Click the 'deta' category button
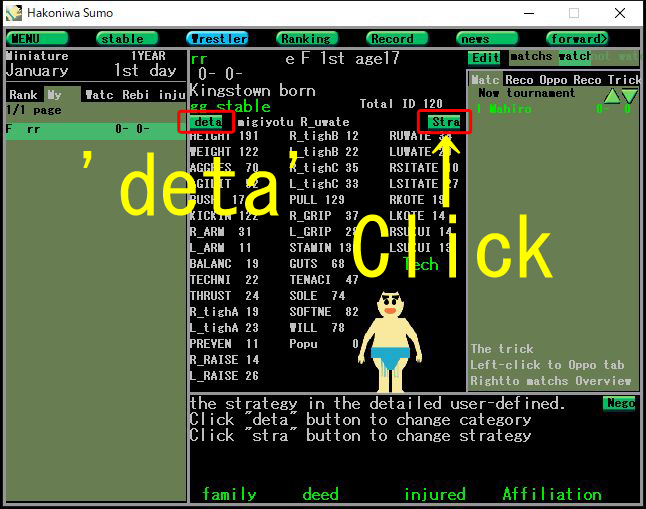The width and height of the screenshot is (646, 509). tap(207, 122)
